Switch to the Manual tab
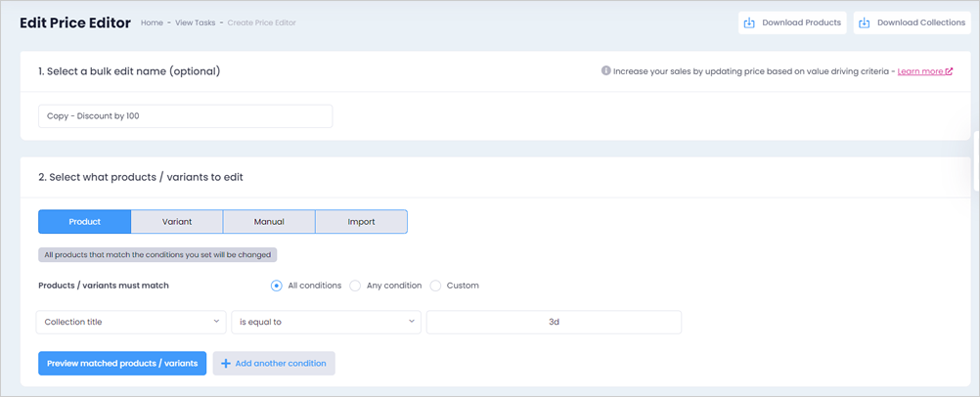980x397 pixels. pyautogui.click(x=269, y=221)
